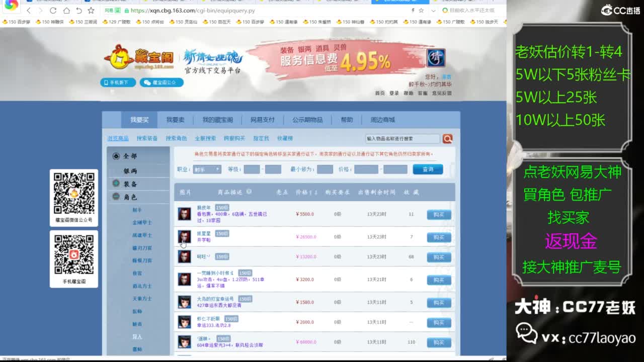The image size is (644, 362).
Task: Select the 全部 radio option in the sidebar
Action: 116,156
